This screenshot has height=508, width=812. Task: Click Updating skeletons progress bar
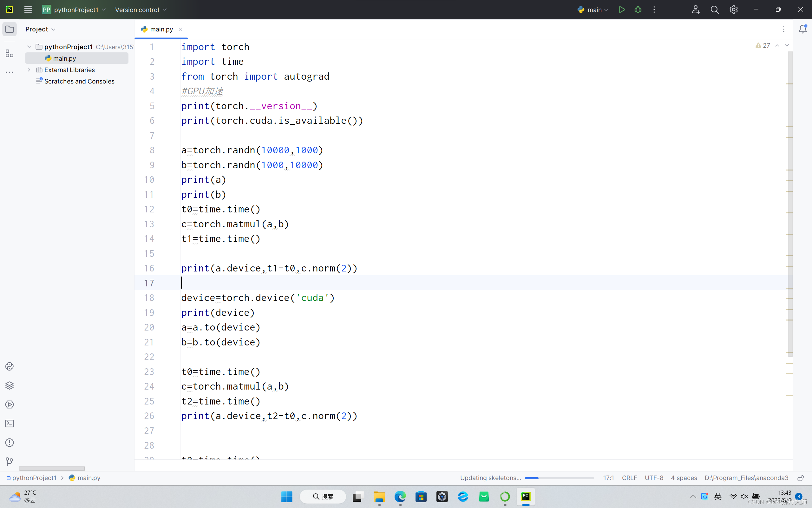[559, 478]
